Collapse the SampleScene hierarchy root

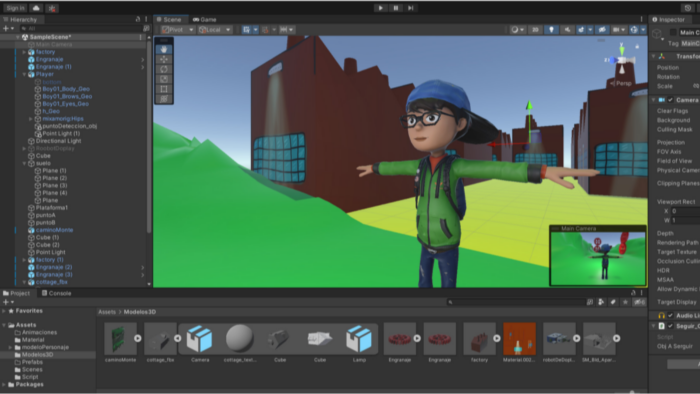tap(17, 37)
